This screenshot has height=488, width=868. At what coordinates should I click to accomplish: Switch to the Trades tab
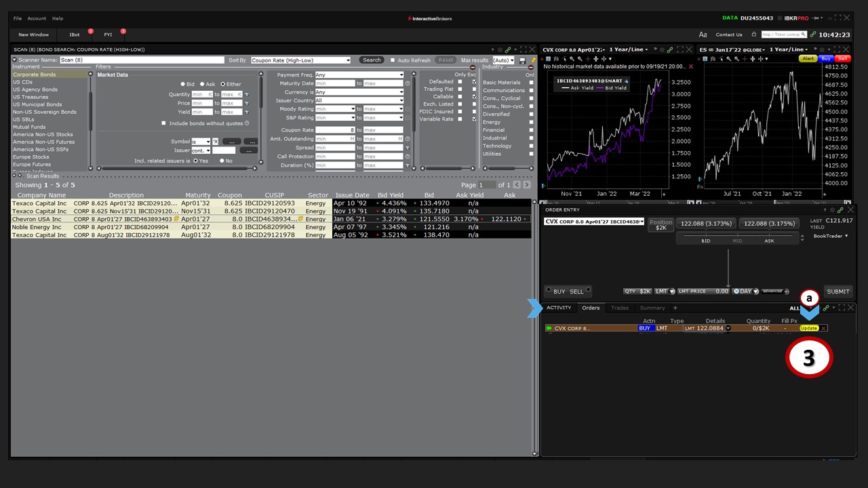619,308
